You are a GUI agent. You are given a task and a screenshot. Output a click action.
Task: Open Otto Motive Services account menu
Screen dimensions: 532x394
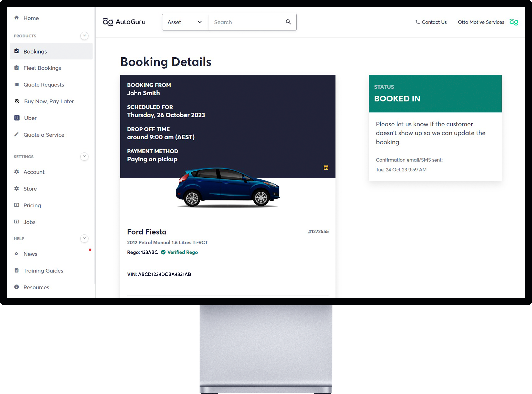pos(481,22)
